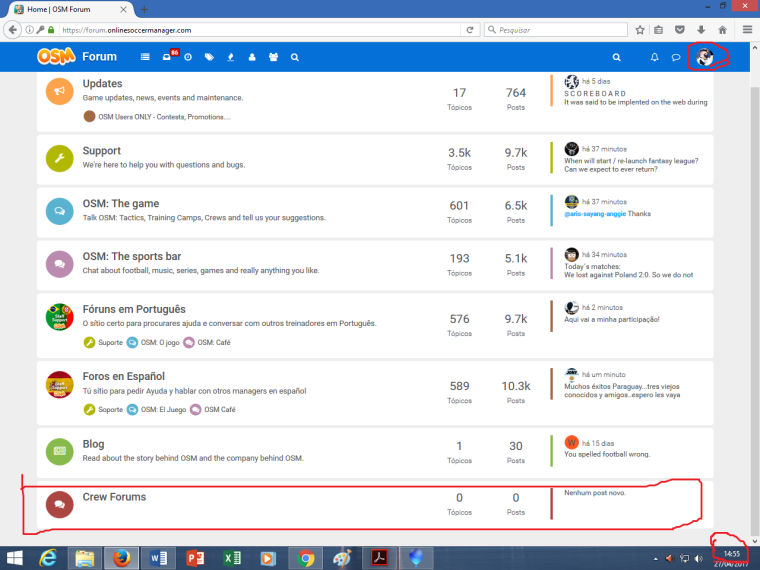760x570 pixels.
Task: Click the taskbar volume speaker icon
Action: [698, 558]
